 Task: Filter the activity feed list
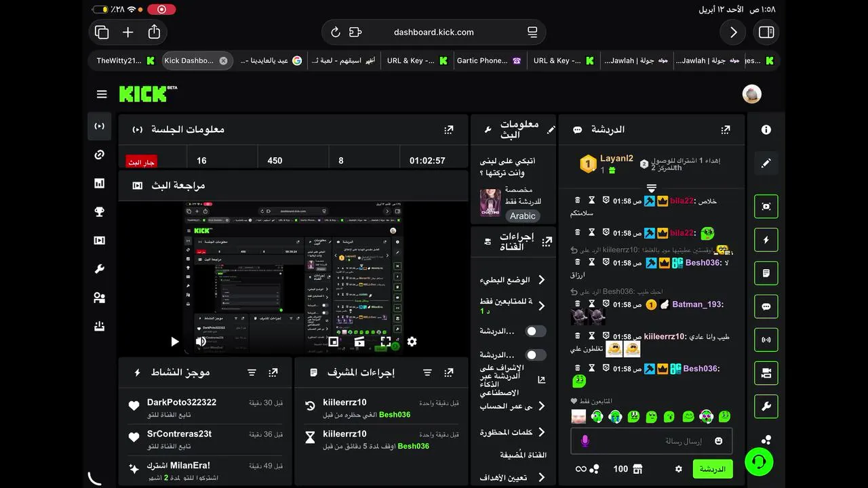point(252,373)
